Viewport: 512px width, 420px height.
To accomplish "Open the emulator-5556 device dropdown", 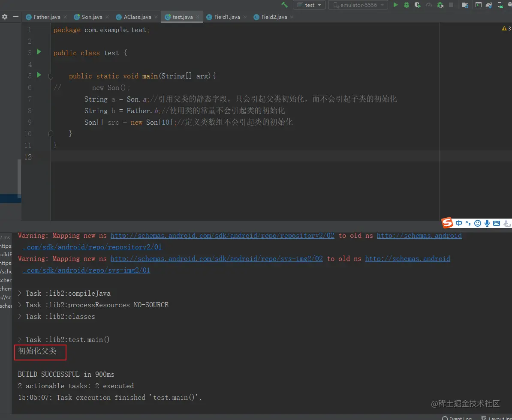I will (x=358, y=5).
